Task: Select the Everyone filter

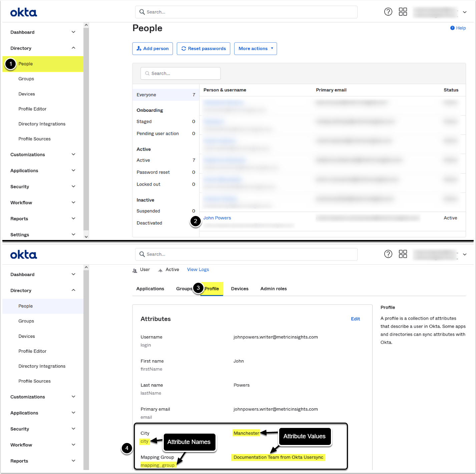Action: click(166, 95)
